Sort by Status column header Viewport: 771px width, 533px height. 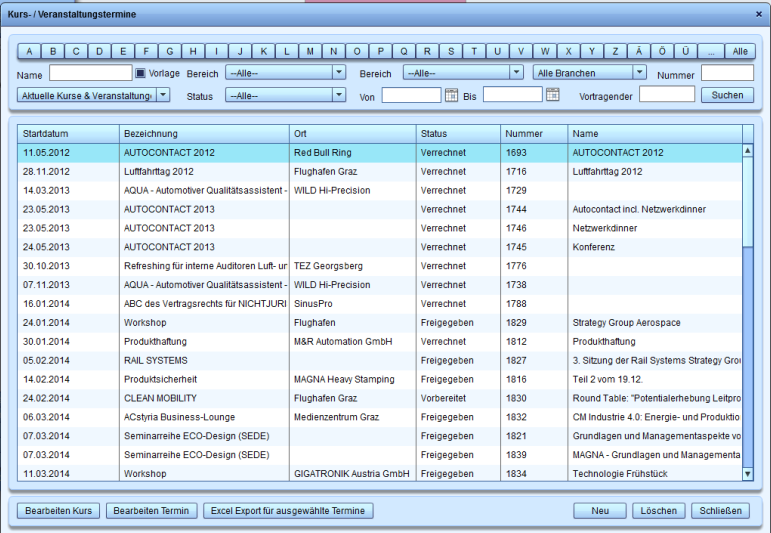(458, 134)
